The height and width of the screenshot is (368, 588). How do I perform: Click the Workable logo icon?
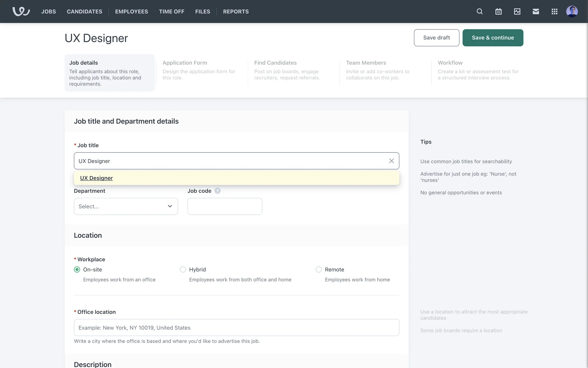pyautogui.click(x=21, y=11)
